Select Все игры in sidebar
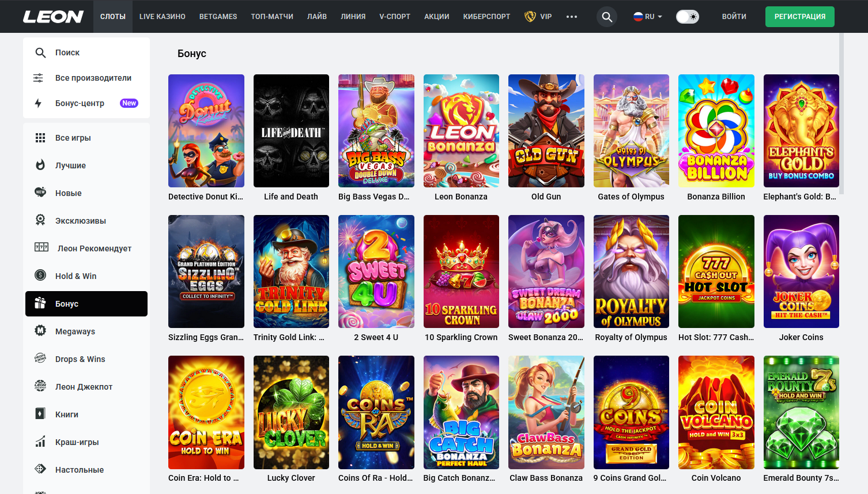868x494 pixels. tap(86, 138)
